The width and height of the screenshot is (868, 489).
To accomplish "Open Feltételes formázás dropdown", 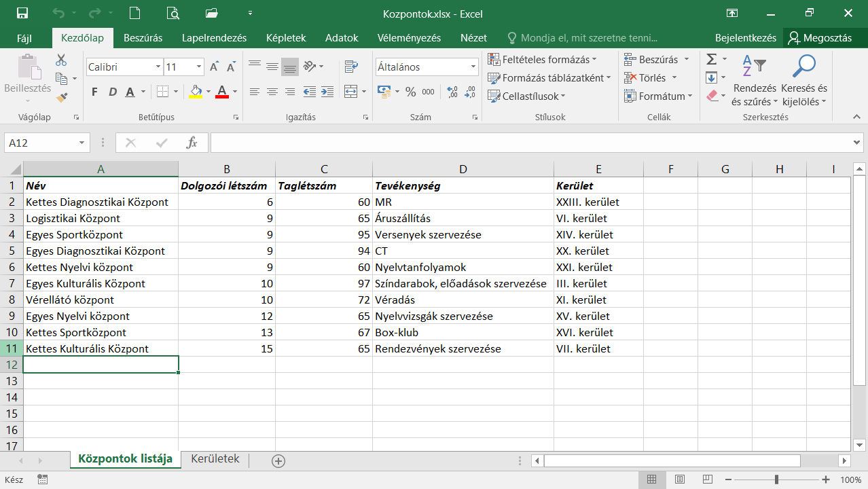I will click(542, 59).
